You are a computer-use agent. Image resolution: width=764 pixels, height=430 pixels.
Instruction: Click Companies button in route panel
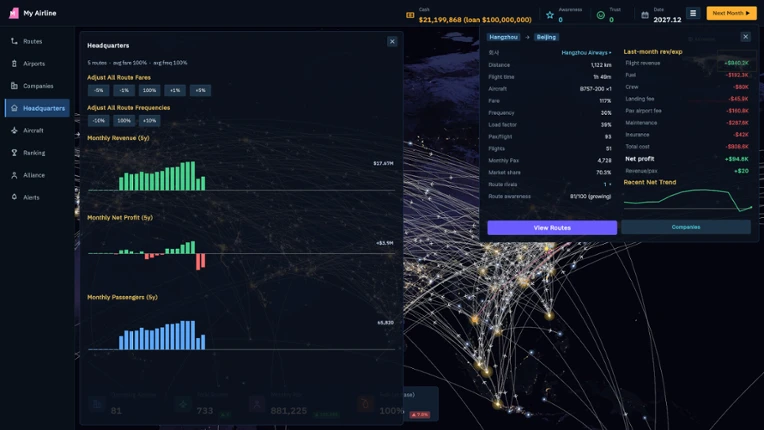(x=686, y=227)
